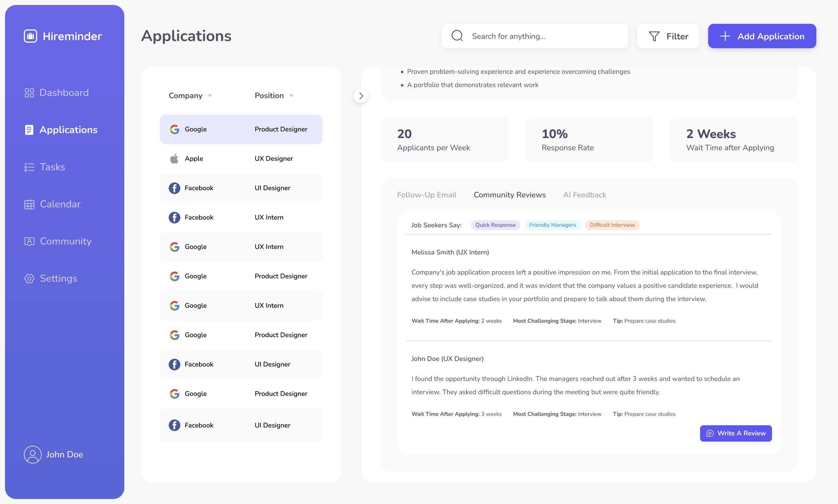
Task: Click the Hireminder logo icon
Action: [x=30, y=36]
